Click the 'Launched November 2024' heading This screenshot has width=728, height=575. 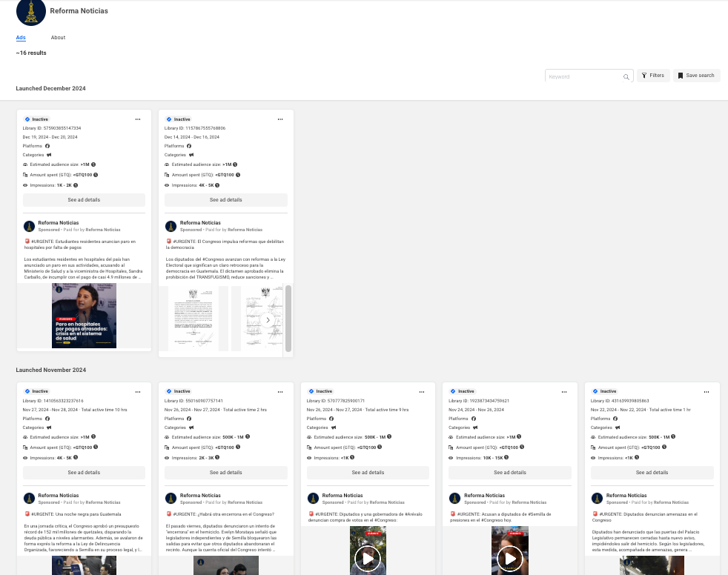(x=50, y=370)
